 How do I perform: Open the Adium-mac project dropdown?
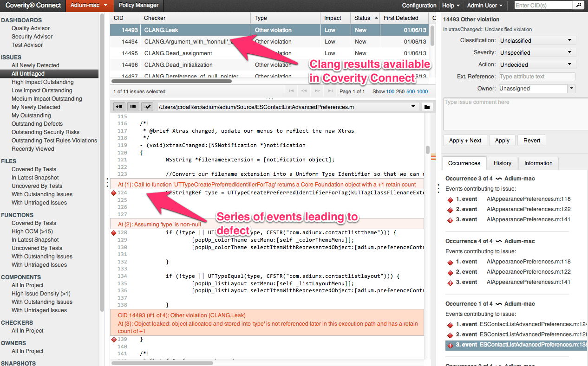pyautogui.click(x=90, y=6)
